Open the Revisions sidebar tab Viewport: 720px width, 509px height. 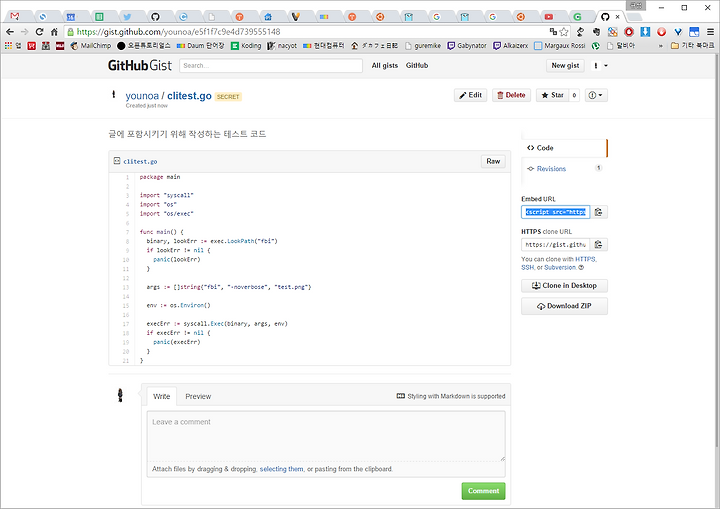pos(565,169)
